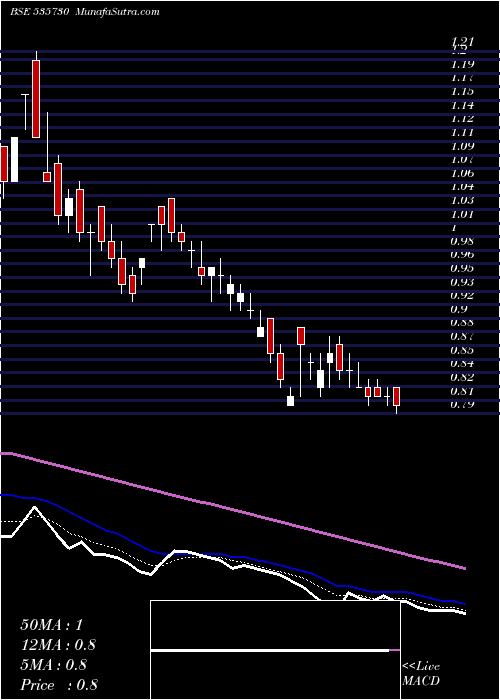
Task: Click the MACD histogram panel
Action: click(x=275, y=650)
